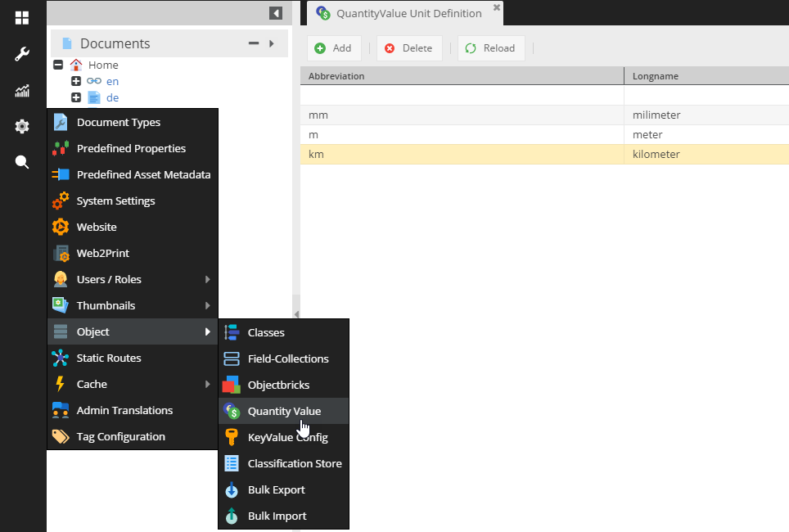The height and width of the screenshot is (532, 789).
Task: Collapse the left panel with arrow button
Action: tap(276, 13)
